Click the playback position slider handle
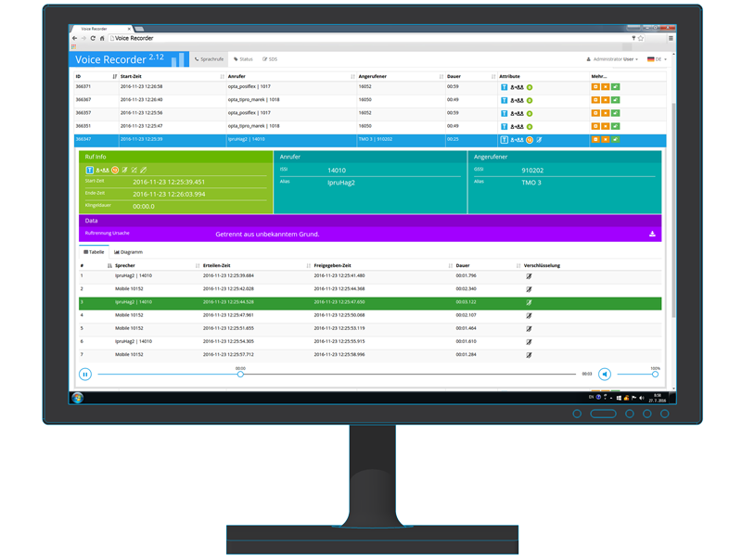The image size is (742, 560). pyautogui.click(x=240, y=375)
